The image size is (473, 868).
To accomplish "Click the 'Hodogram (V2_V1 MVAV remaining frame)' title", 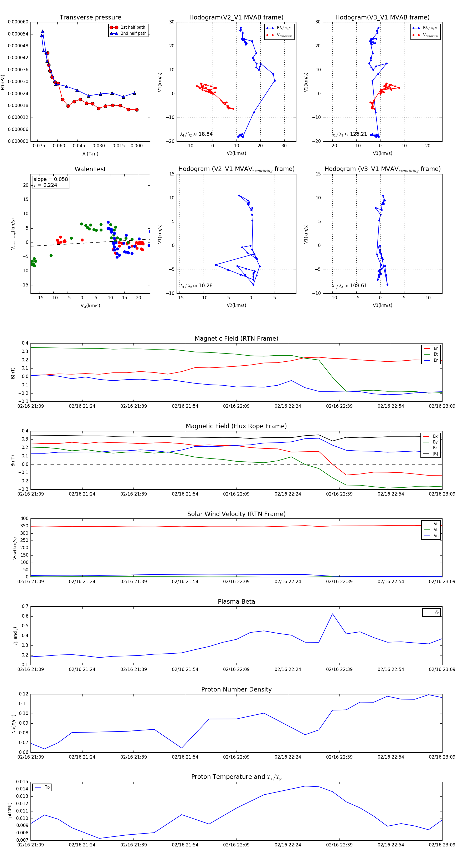I will pyautogui.click(x=236, y=169).
